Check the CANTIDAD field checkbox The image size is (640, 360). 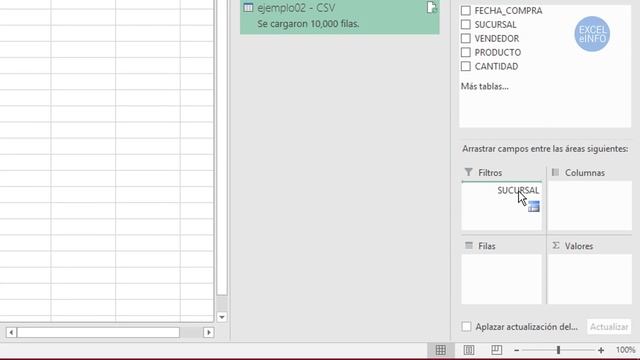coord(465,66)
